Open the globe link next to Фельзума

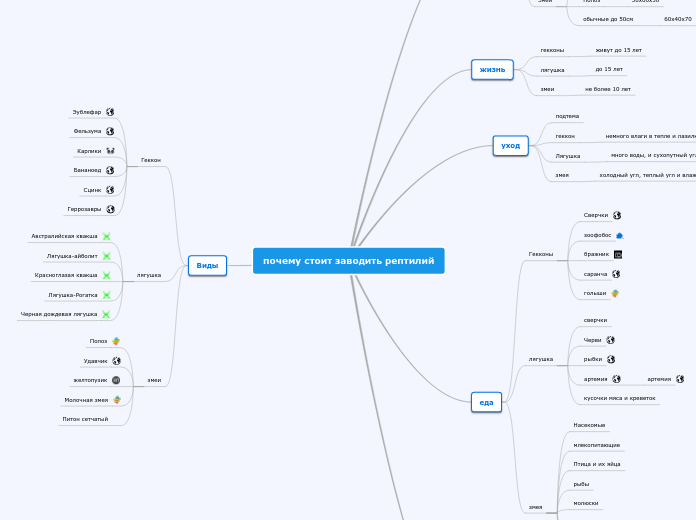[x=110, y=131]
